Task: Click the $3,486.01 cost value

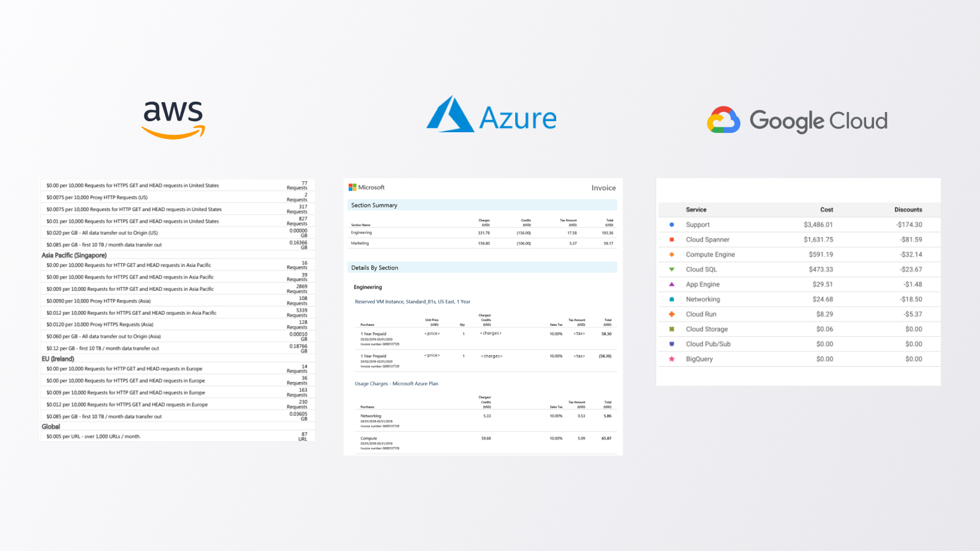Action: tap(818, 225)
